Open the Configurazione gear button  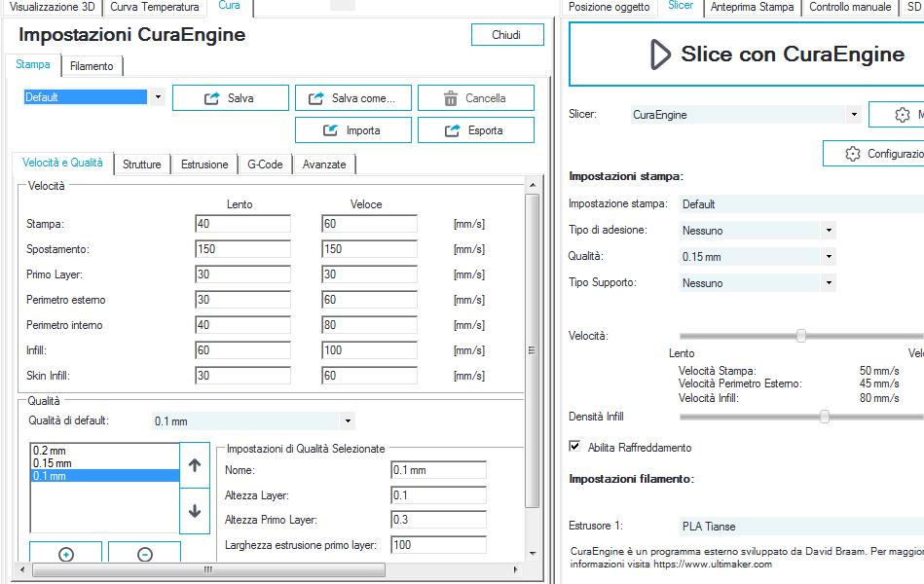[x=873, y=154]
